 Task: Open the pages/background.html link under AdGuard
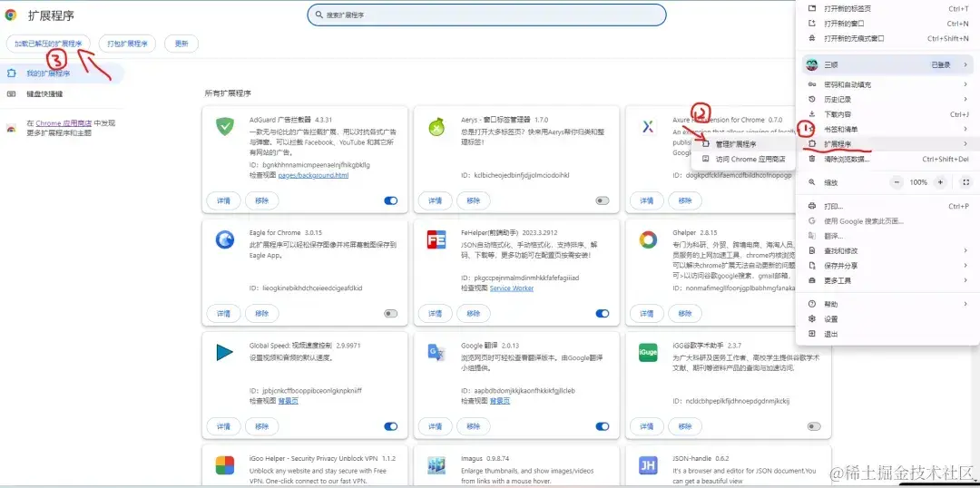point(313,175)
